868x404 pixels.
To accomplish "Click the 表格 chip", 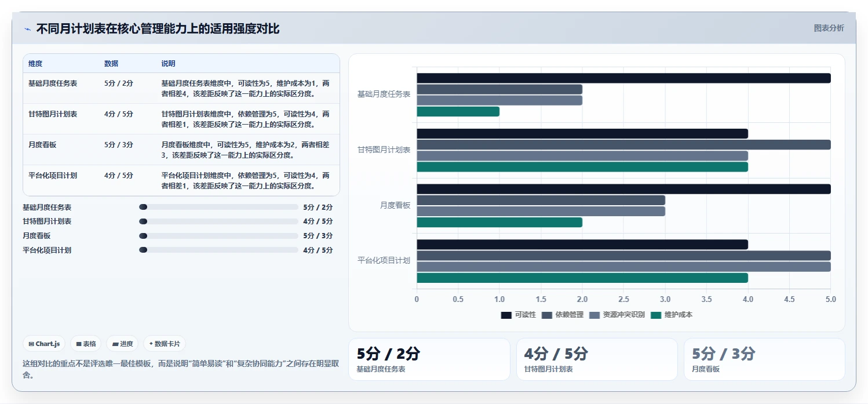I will 86,344.
